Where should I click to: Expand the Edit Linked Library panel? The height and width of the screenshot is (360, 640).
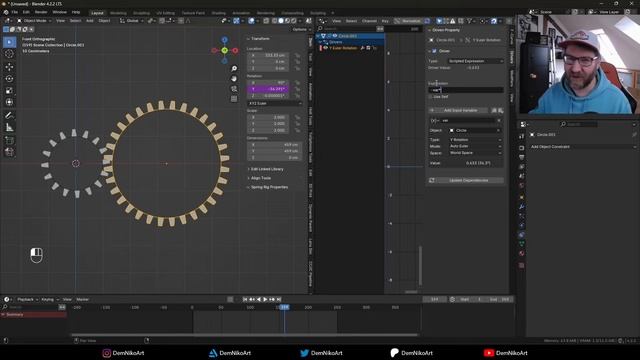(x=267, y=169)
